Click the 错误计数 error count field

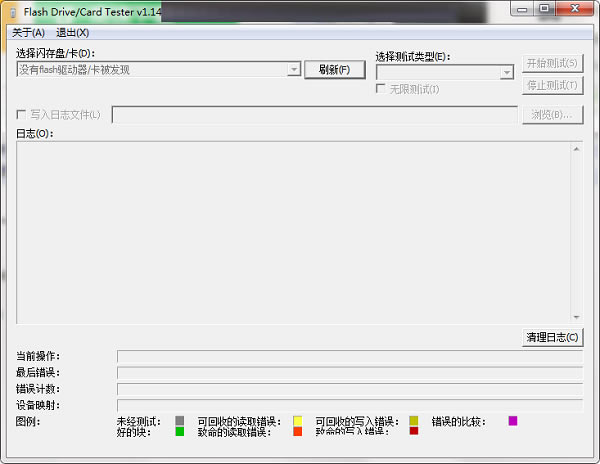tap(350, 389)
